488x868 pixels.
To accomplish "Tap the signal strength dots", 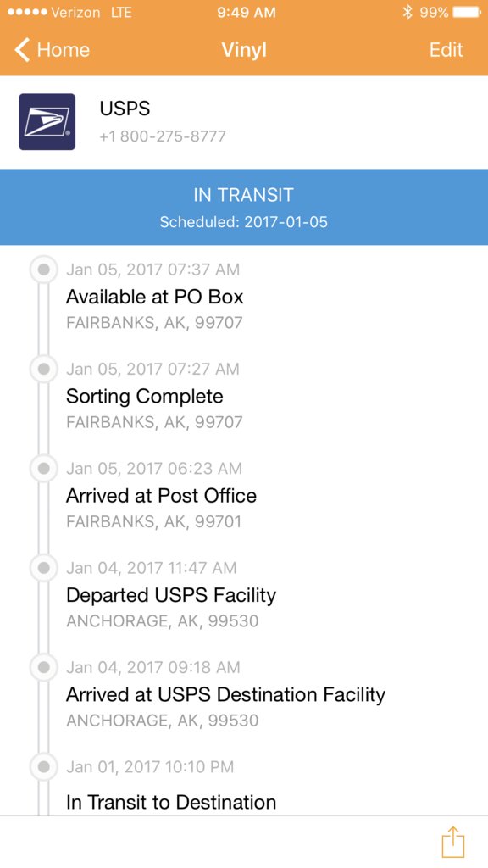I will pyautogui.click(x=26, y=12).
